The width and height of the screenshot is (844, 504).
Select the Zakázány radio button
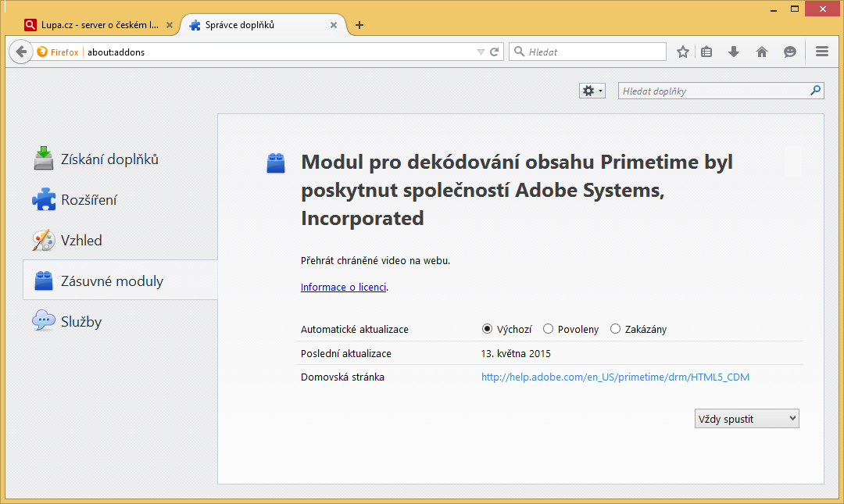[x=616, y=330]
